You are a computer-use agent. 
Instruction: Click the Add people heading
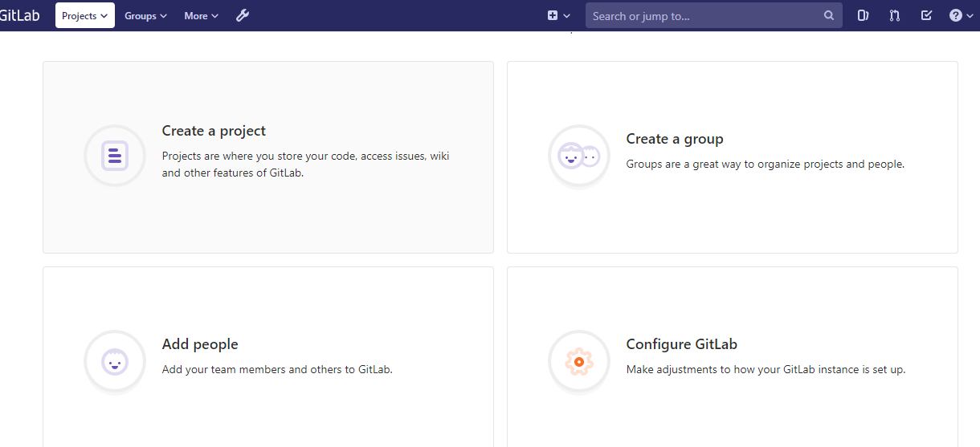point(200,344)
